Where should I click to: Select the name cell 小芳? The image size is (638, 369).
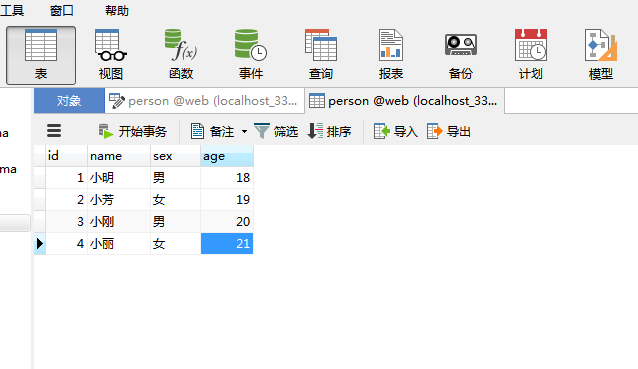[x=119, y=200]
